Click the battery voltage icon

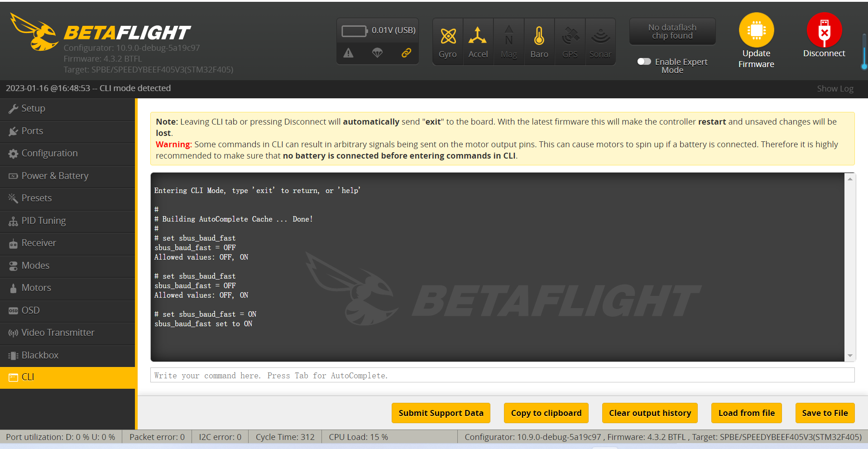[x=355, y=31]
